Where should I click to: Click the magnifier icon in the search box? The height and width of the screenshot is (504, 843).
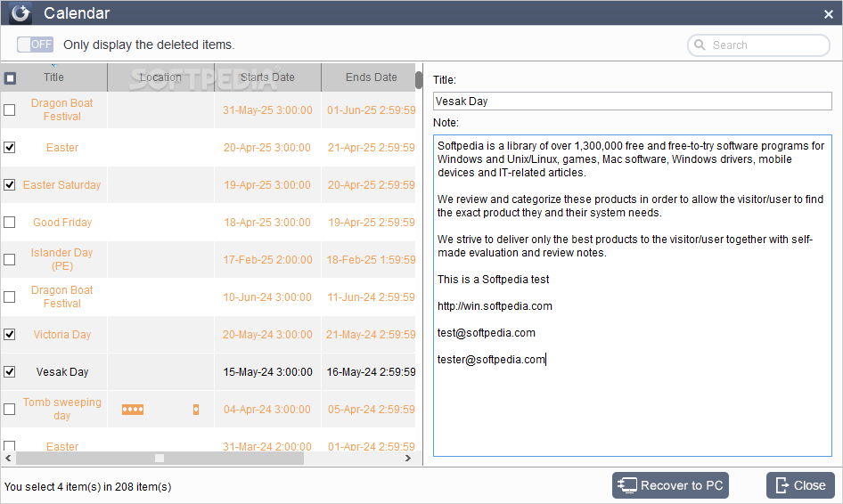tap(700, 45)
